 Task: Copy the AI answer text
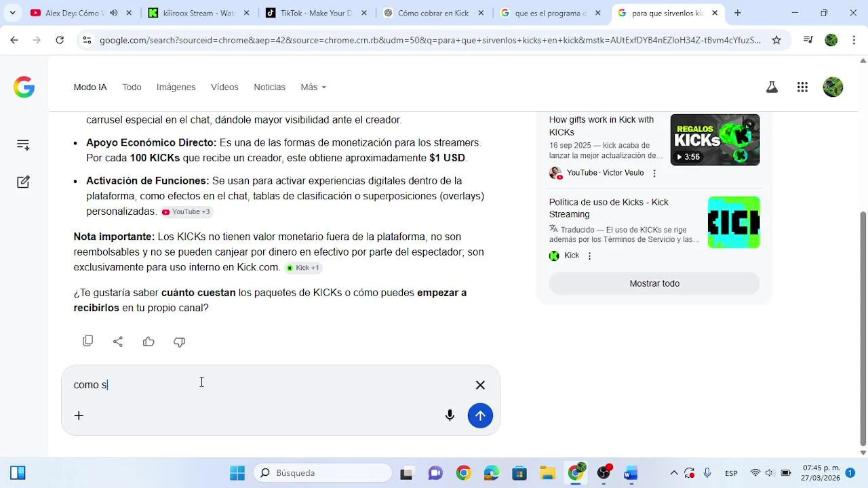pyautogui.click(x=87, y=341)
